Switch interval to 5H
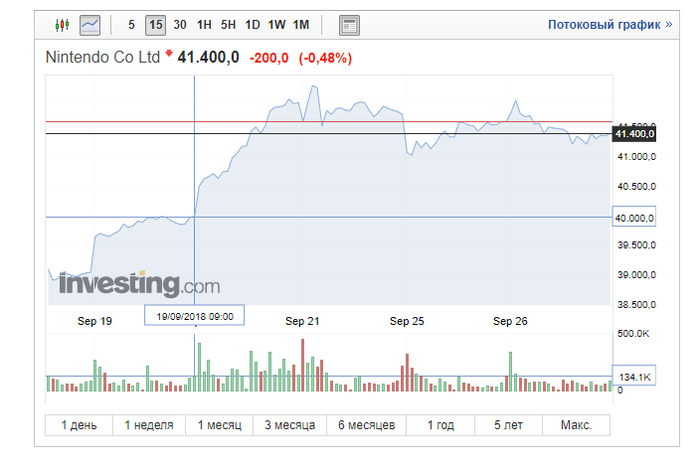This screenshot has height=467, width=700. pyautogui.click(x=228, y=24)
